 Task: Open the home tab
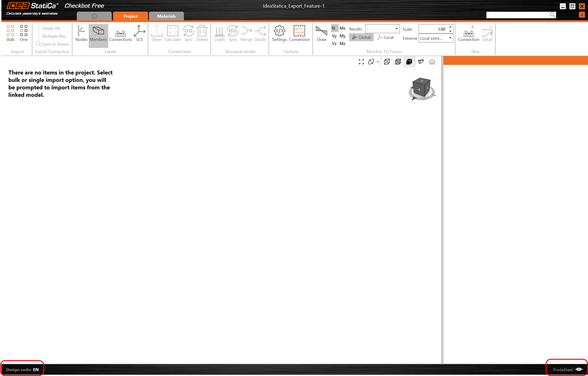tap(94, 16)
